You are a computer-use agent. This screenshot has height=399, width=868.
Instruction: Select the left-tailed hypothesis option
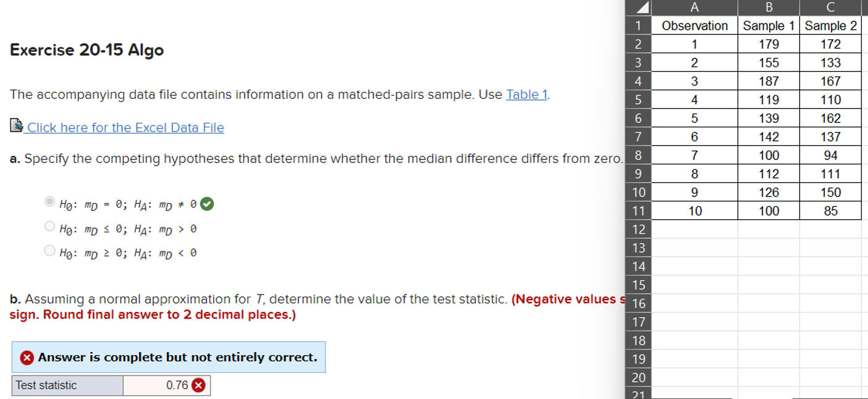(49, 250)
